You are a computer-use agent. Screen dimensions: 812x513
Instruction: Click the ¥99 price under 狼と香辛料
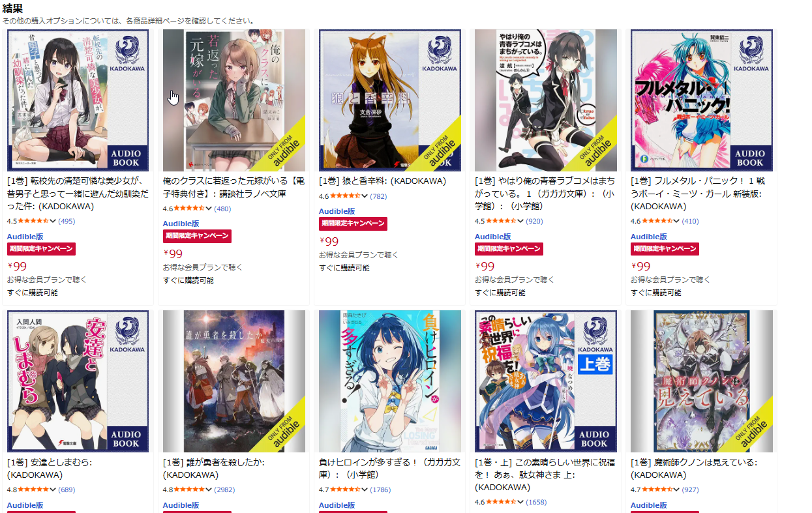(329, 241)
